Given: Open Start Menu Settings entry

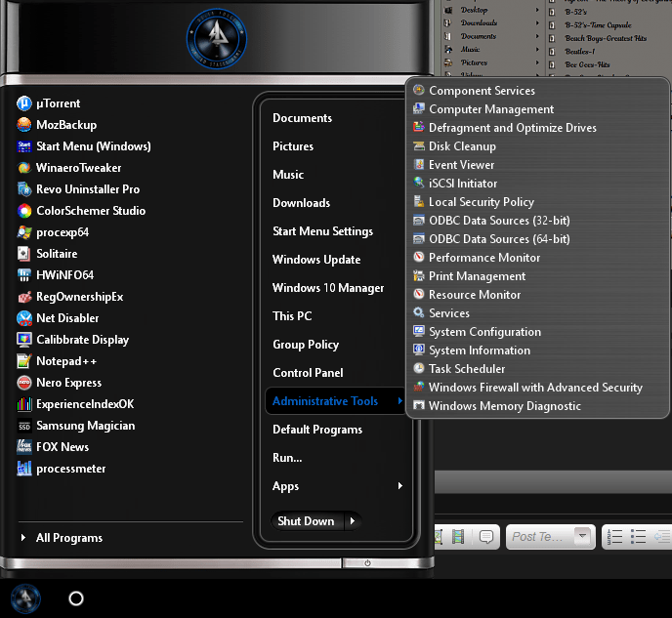Looking at the screenshot, I should [322, 231].
